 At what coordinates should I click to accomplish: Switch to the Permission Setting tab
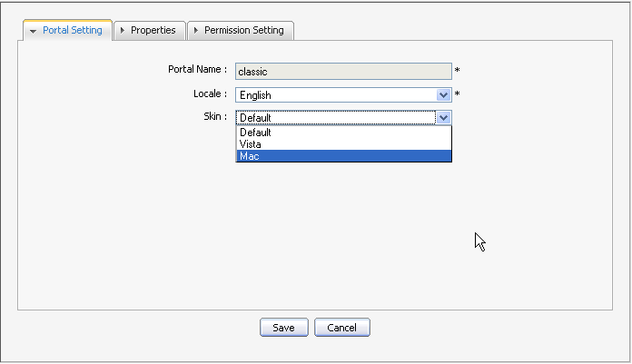241,30
